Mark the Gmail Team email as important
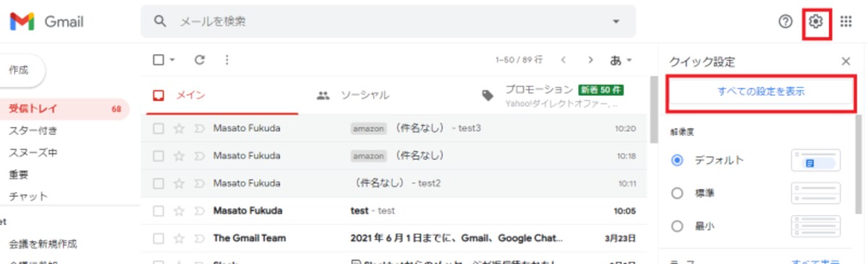This screenshot has height=264, width=868. point(200,238)
